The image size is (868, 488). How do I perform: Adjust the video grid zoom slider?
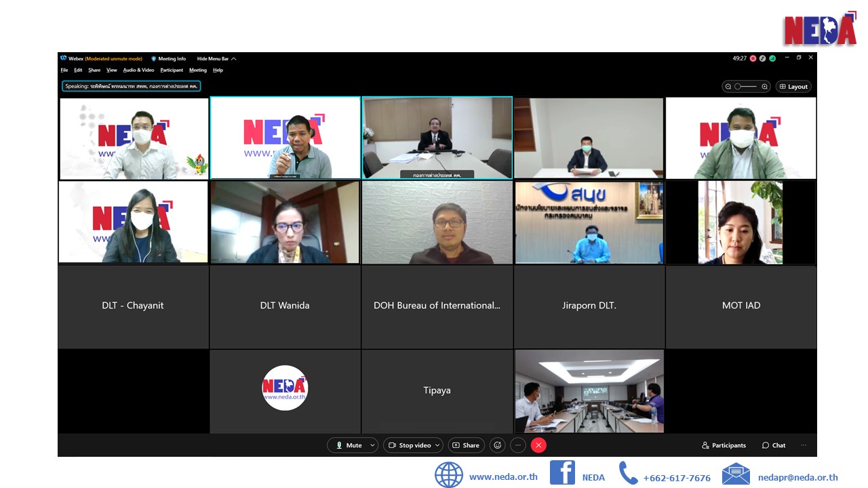747,87
